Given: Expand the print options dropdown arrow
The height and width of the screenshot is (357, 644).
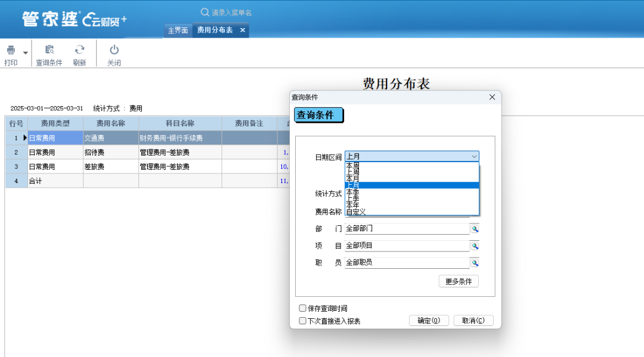Looking at the screenshot, I should coord(25,53).
